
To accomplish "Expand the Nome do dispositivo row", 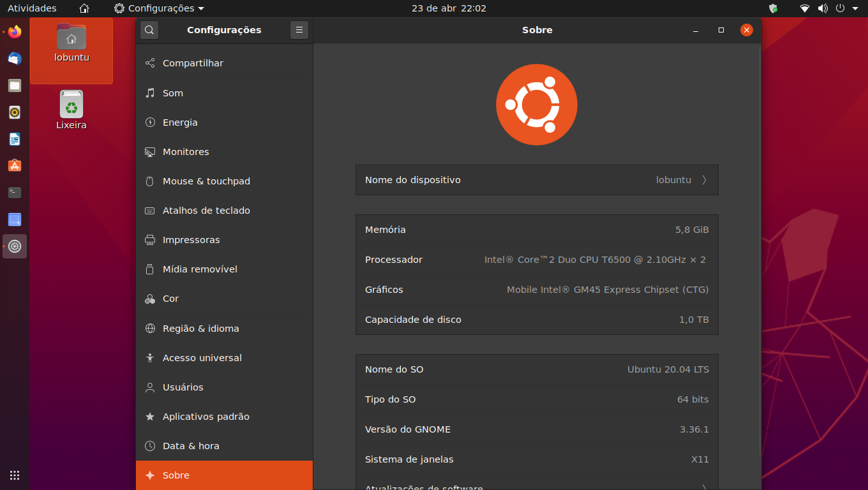I will tap(704, 179).
